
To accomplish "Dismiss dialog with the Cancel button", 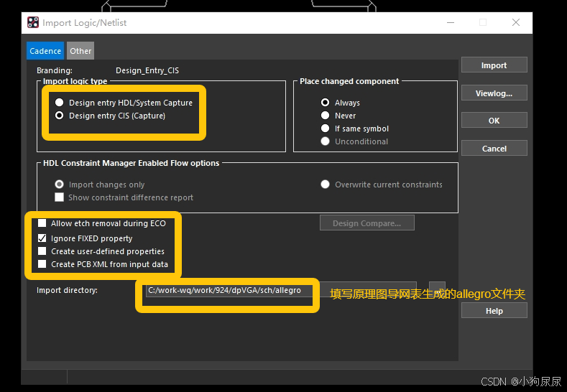I will [494, 149].
